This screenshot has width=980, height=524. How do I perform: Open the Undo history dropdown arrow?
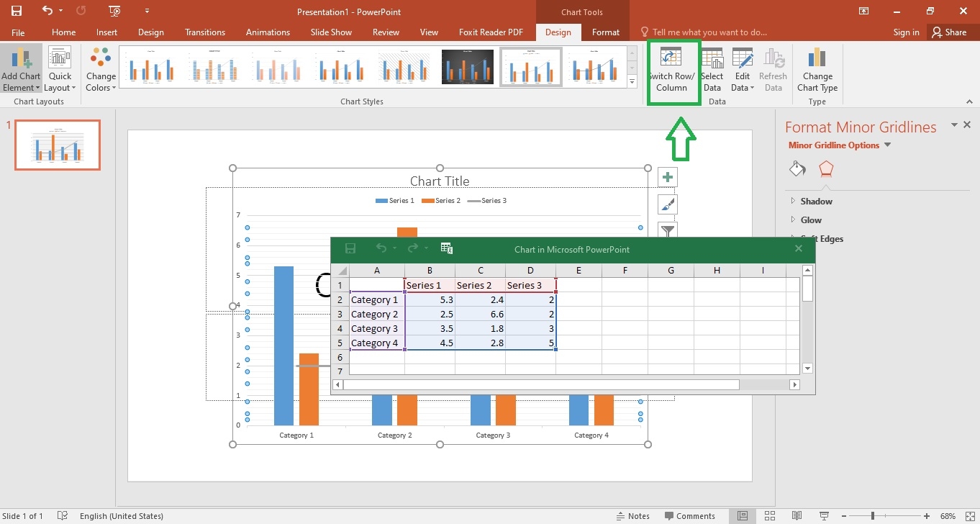pos(60,12)
